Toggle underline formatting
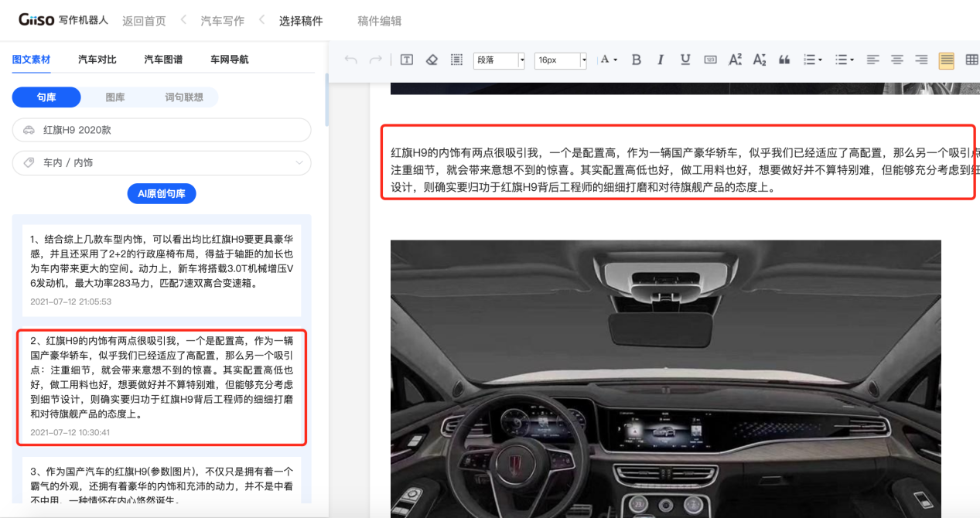The height and width of the screenshot is (518, 980). tap(685, 60)
